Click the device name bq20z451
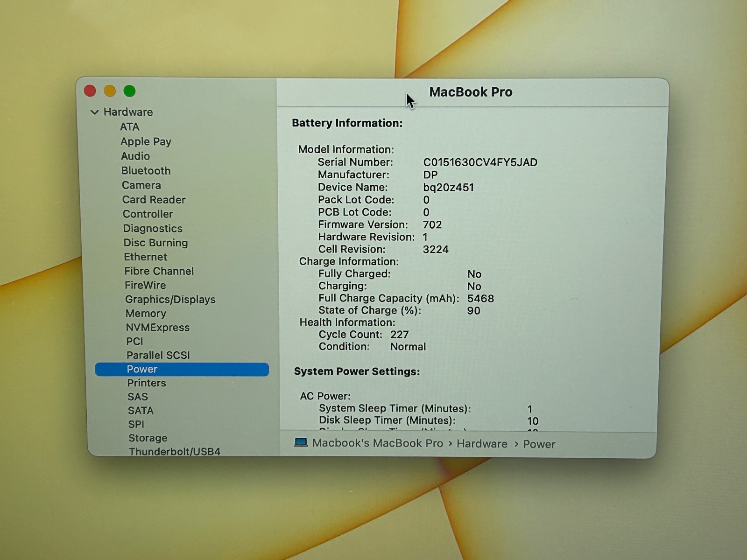 tap(448, 188)
